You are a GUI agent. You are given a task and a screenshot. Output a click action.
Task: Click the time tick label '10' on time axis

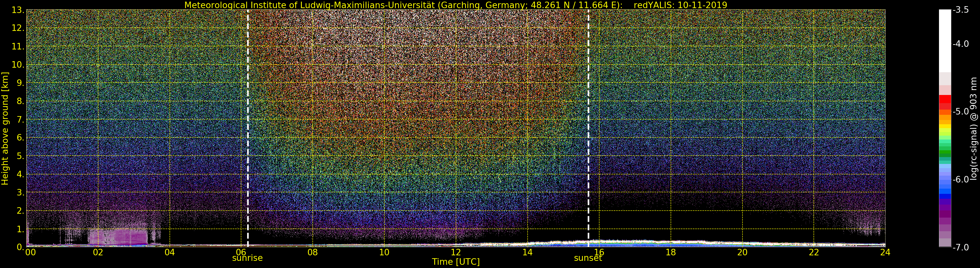[384, 252]
